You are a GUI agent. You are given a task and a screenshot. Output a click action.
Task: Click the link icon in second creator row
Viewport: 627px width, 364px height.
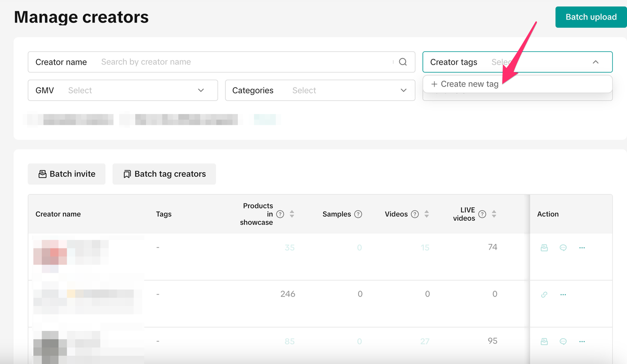pos(544,295)
